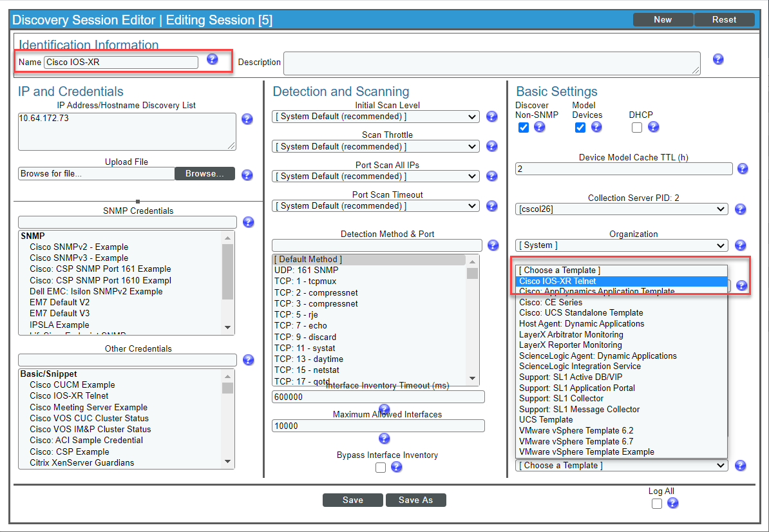Click the Name input field

point(121,62)
